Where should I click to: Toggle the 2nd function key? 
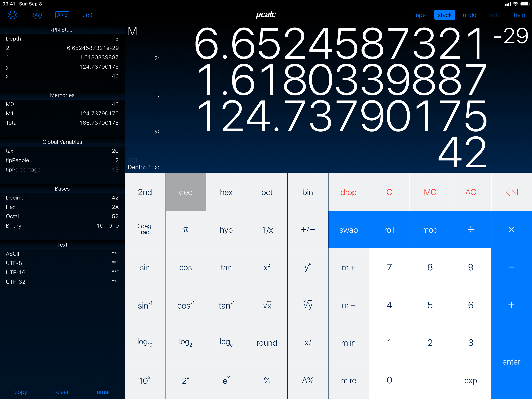(145, 192)
